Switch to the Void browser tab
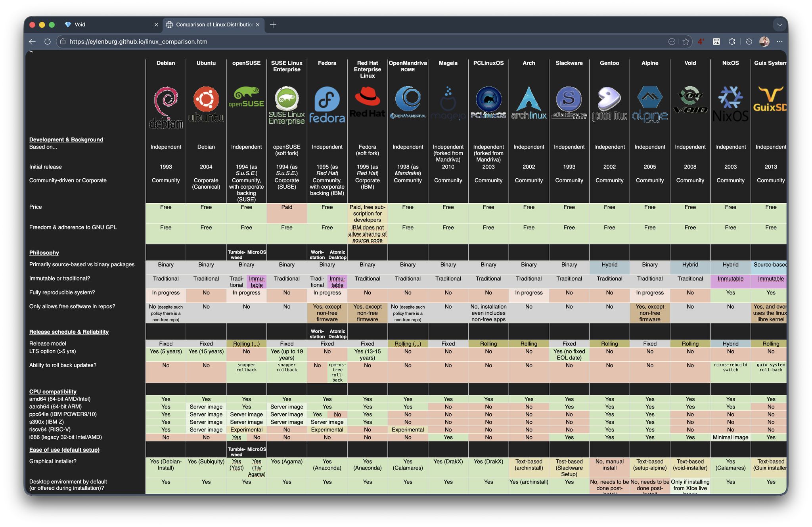 point(112,25)
